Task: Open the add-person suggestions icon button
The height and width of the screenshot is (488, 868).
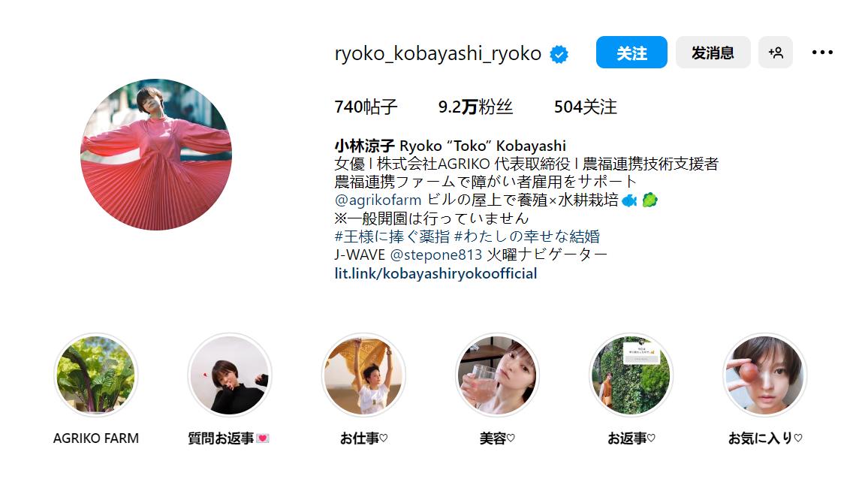Action: point(776,53)
